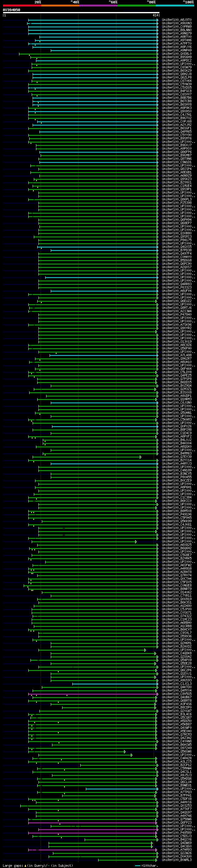
Task: Select hit label UniRef100_O14062
Action: click(x=177, y=592)
